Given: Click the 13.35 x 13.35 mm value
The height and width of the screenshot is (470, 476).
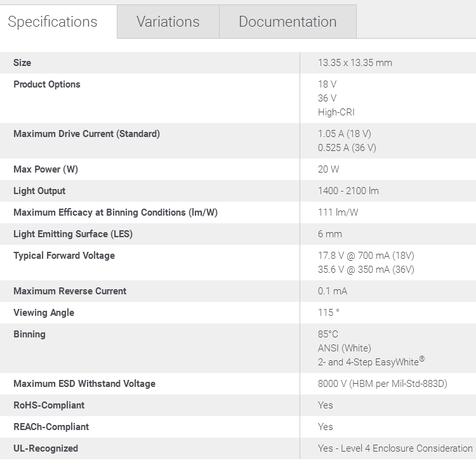Looking at the screenshot, I should tap(355, 63).
